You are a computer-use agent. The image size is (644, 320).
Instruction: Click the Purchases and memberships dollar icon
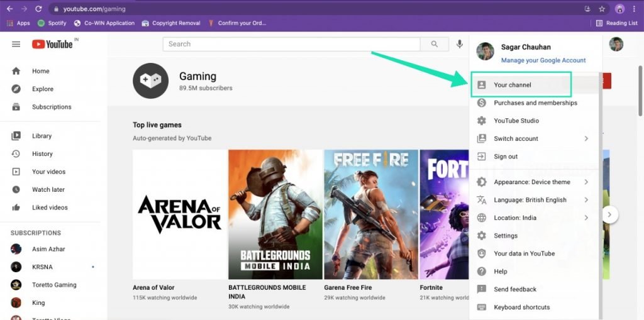pyautogui.click(x=481, y=102)
